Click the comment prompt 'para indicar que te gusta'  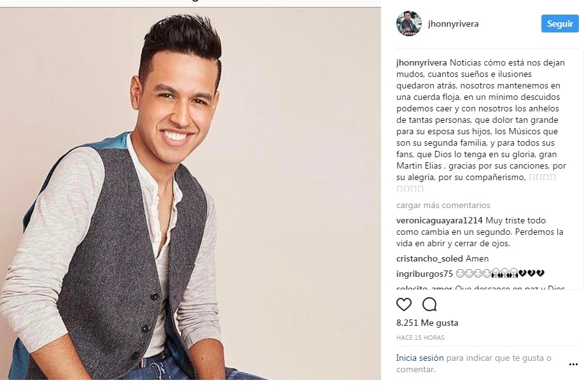coord(496,358)
